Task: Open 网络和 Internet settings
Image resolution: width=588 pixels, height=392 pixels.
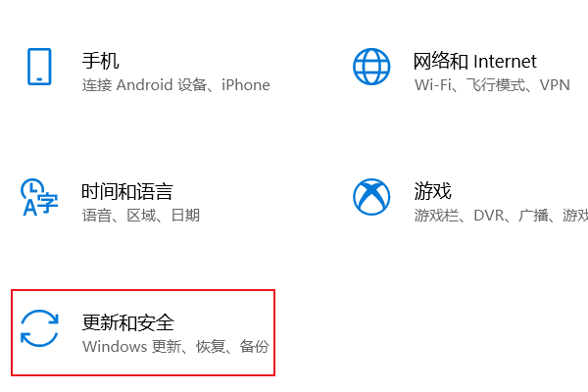Action: coord(474,61)
